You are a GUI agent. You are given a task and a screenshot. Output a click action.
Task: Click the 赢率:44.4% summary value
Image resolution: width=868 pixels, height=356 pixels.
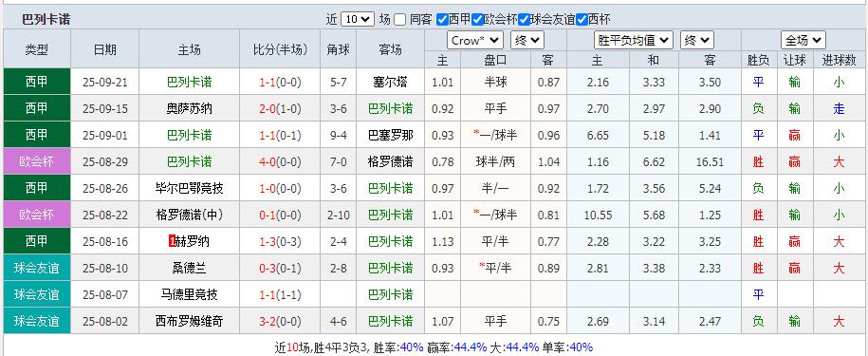click(456, 347)
